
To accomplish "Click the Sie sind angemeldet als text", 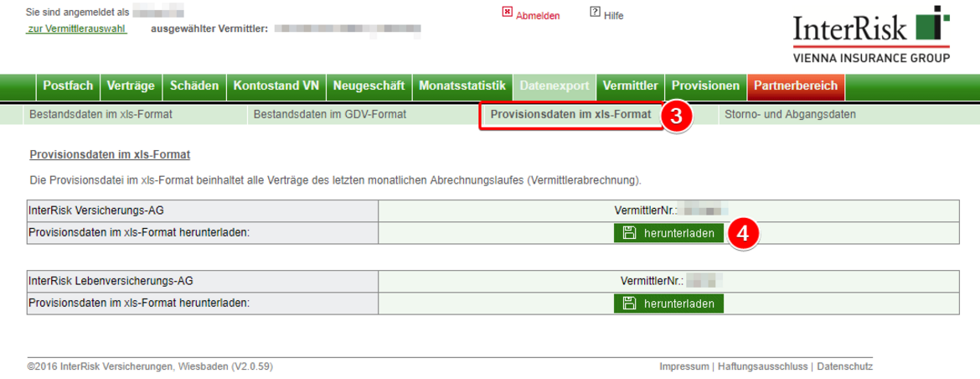I will pos(78,13).
